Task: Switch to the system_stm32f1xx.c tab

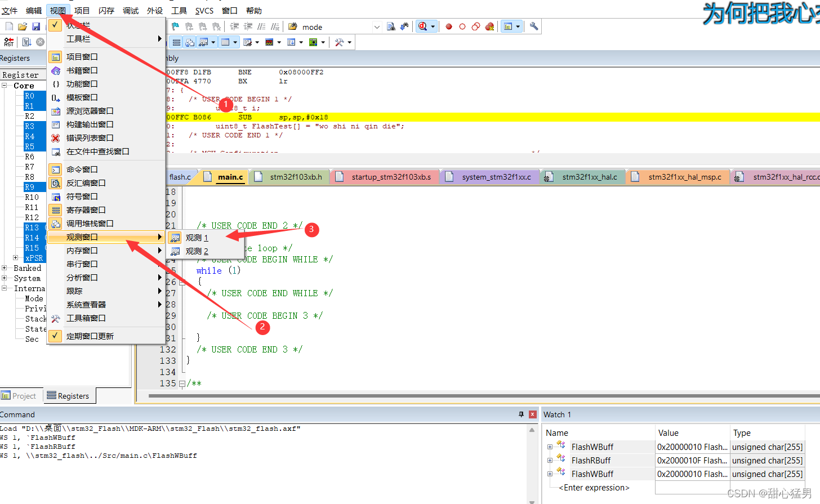Action: (x=489, y=177)
